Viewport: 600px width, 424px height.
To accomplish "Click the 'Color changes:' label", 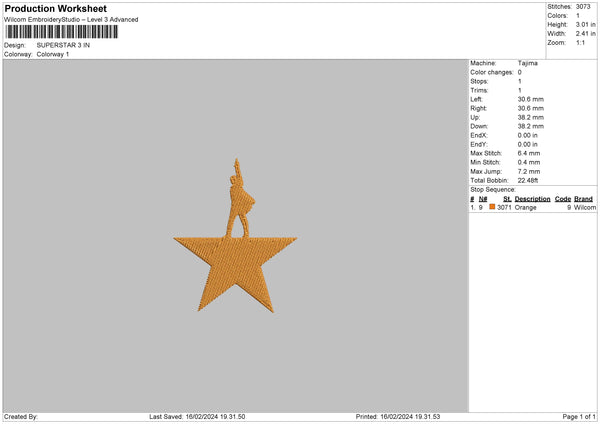I will pyautogui.click(x=492, y=72).
